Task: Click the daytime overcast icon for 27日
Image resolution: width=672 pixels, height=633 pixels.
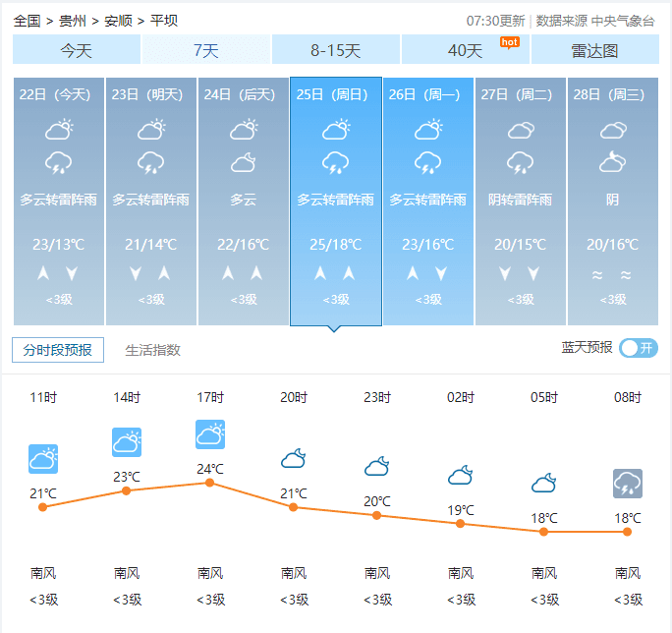Action: [521, 131]
